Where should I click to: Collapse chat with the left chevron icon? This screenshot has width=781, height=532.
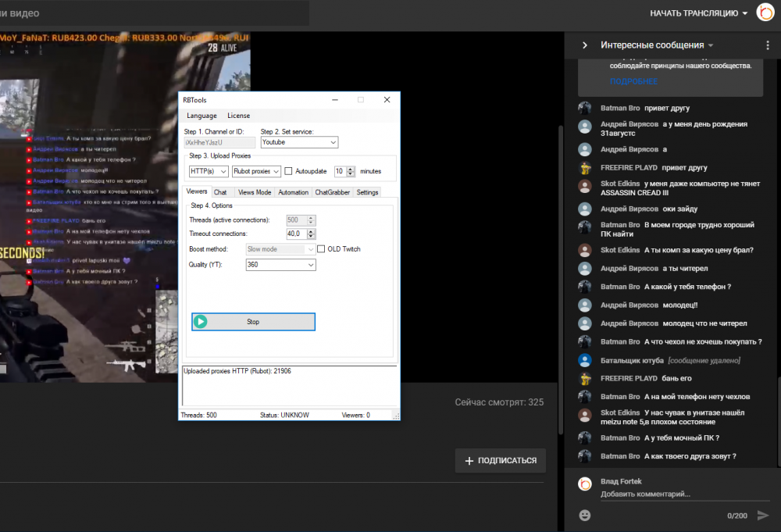pyautogui.click(x=584, y=45)
